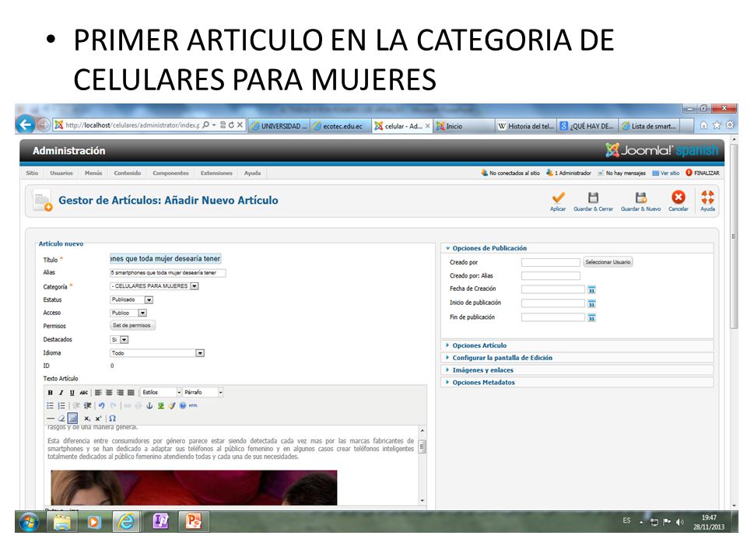Viewport: 747px width, 560px height.
Task: Edit HTML source in editor
Action: click(x=193, y=406)
